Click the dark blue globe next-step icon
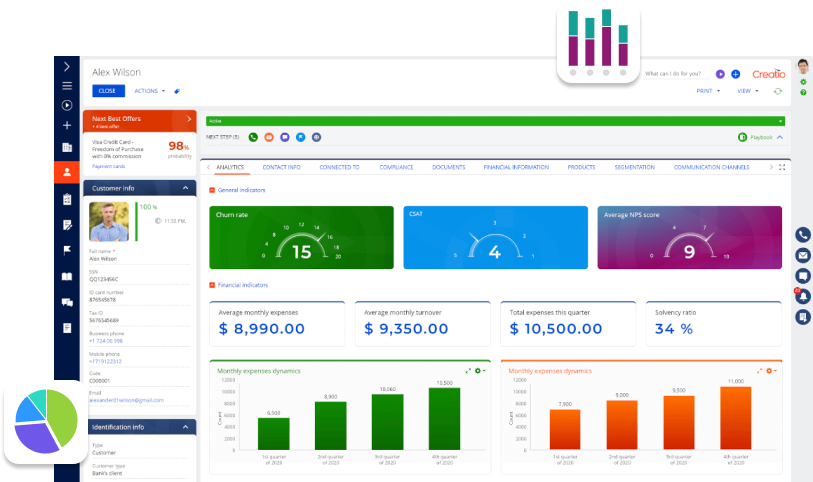Screen dimensions: 813x482 316,137
